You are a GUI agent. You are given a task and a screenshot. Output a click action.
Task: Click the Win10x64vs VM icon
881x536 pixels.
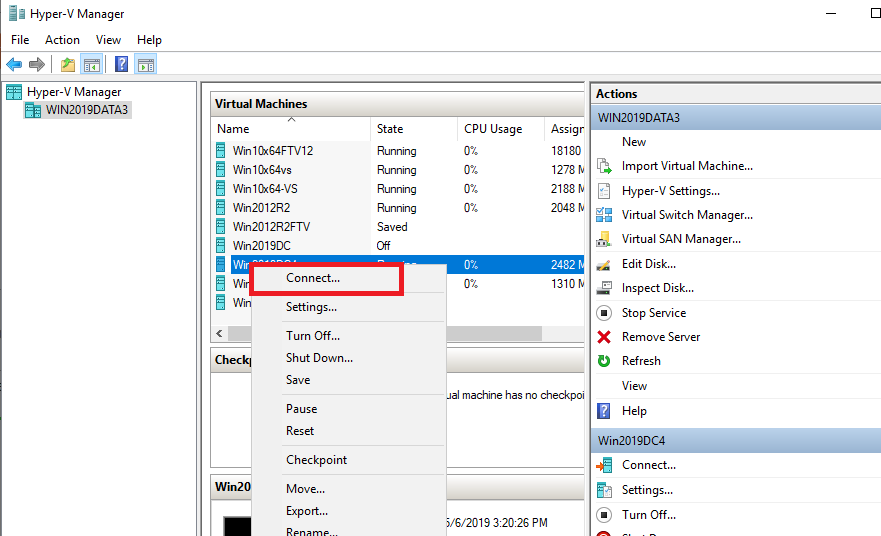pos(221,170)
